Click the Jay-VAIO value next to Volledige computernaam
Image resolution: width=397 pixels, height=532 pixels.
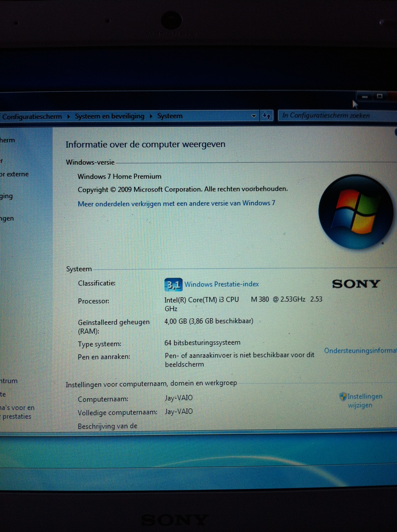(x=179, y=411)
